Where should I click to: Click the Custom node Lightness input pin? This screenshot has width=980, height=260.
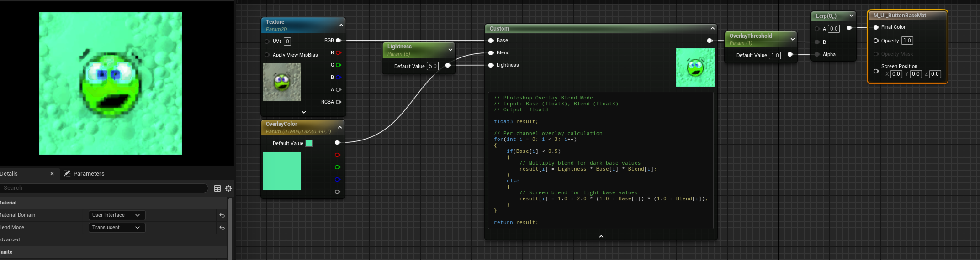[491, 65]
